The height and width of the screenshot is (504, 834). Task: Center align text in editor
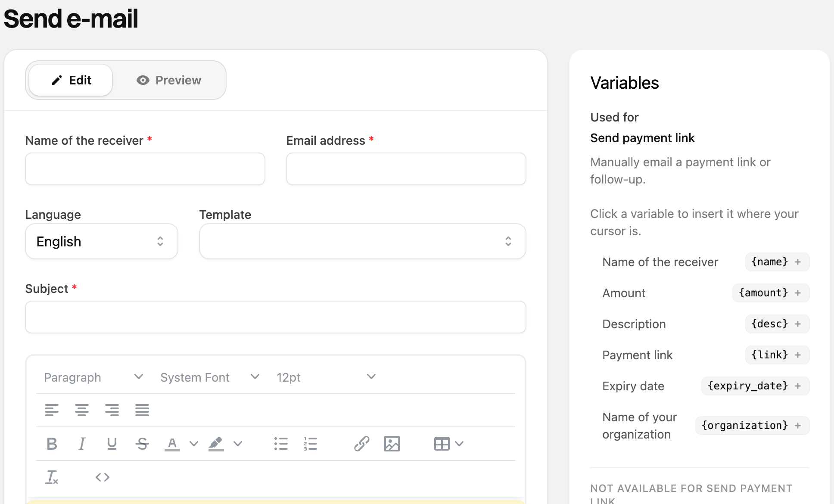[82, 410]
